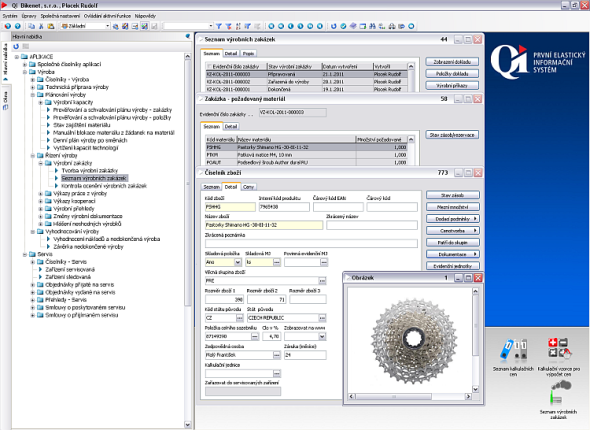
Task: Click horizontal scrollbar in Obrázek window
Action: (x=410, y=397)
